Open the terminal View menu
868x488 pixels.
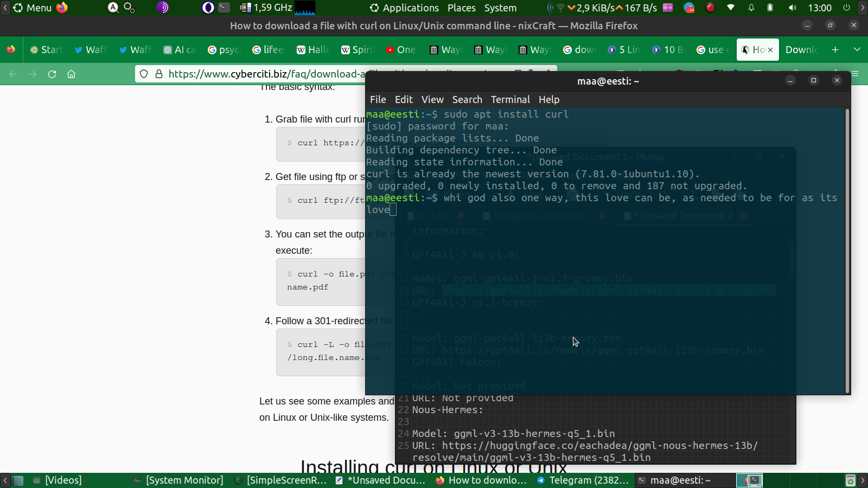point(432,100)
